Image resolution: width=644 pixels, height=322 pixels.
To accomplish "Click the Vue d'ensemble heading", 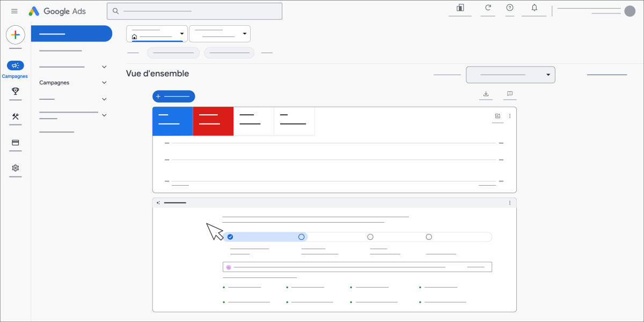I will pos(158,74).
